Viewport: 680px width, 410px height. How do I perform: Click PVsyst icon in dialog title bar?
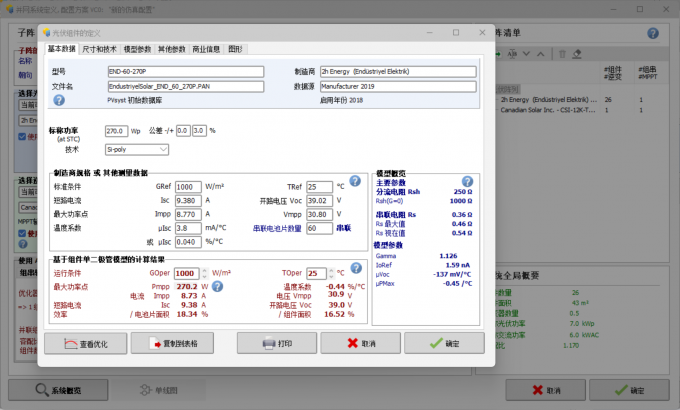click(46, 33)
